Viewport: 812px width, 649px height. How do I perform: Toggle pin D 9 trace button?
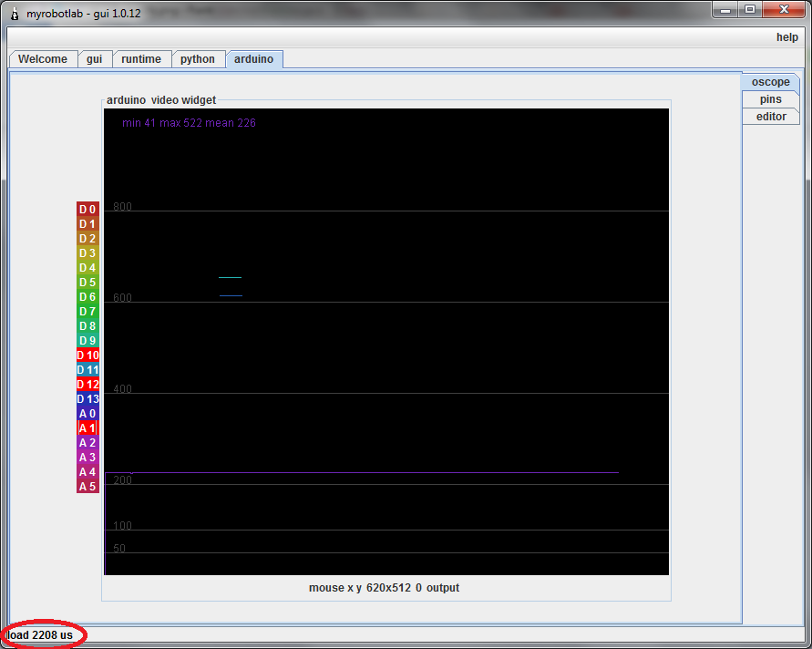point(87,340)
